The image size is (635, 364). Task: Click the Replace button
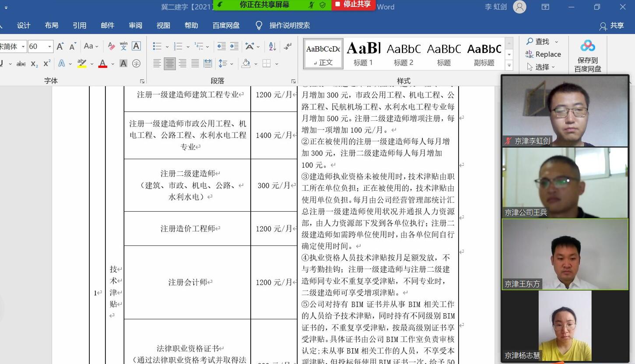pos(543,54)
